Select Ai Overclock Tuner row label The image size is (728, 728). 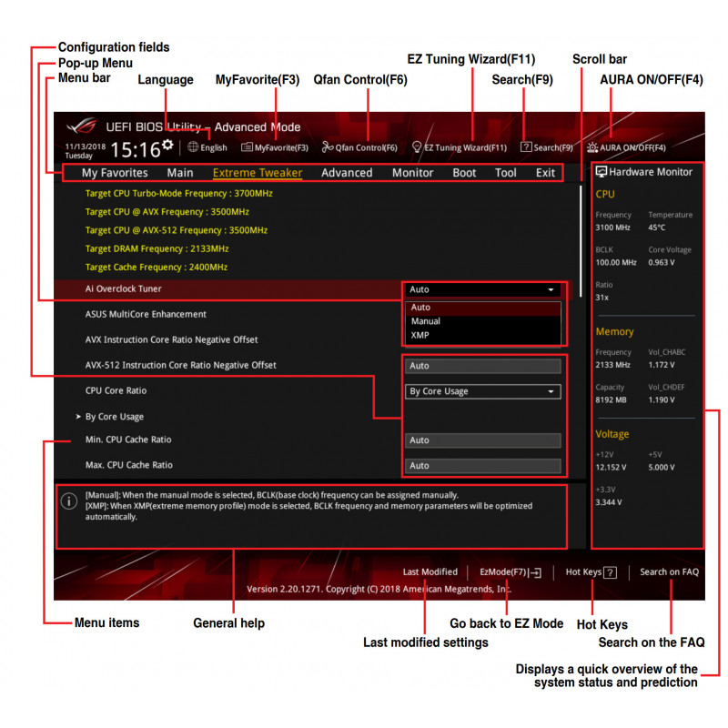pos(124,288)
